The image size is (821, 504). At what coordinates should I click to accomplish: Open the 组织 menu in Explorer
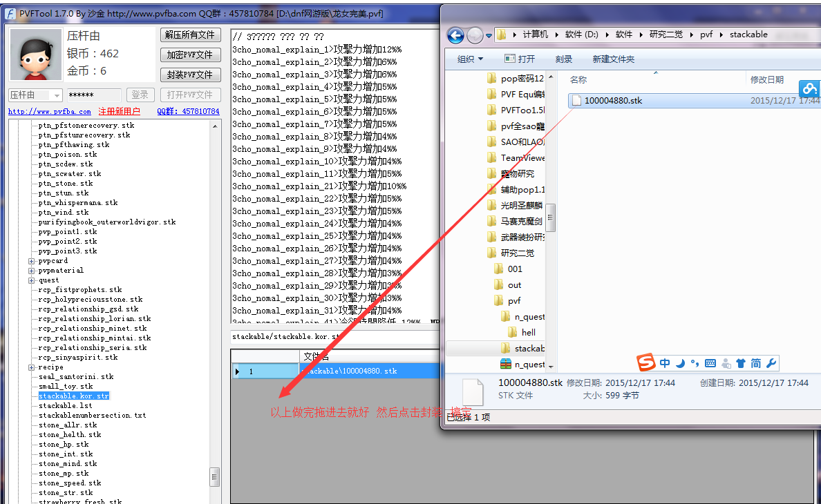tap(470, 59)
